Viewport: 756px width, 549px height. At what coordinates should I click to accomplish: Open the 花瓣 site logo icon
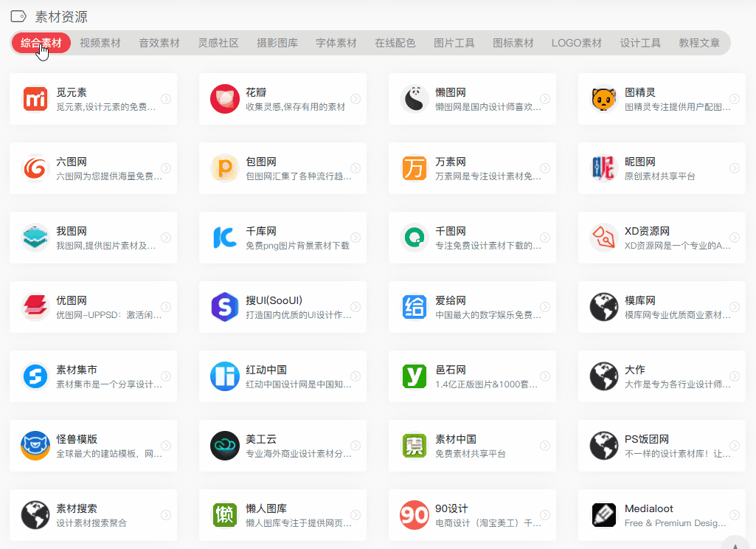(225, 99)
